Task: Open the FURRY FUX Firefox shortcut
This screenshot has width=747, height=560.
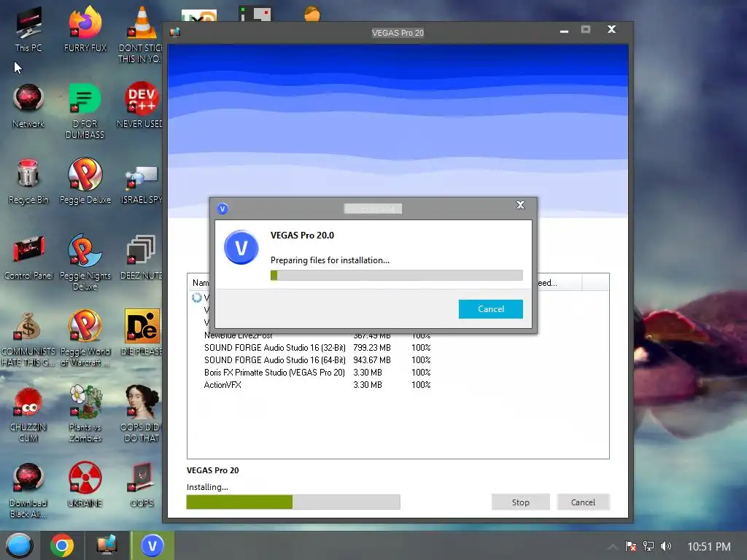Action: click(85, 29)
